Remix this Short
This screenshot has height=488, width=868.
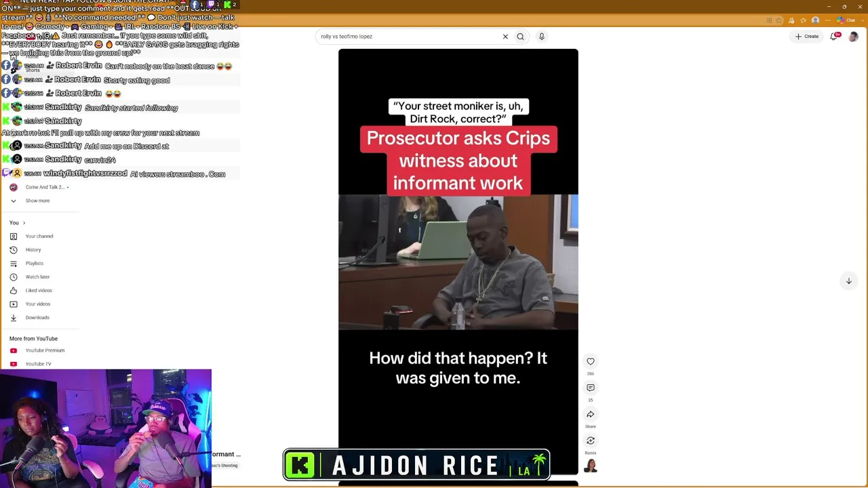point(591,441)
